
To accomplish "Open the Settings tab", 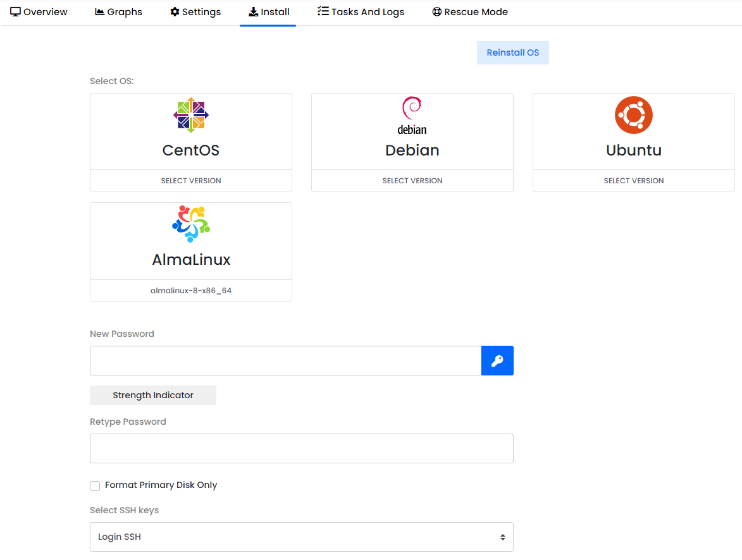I will click(x=195, y=12).
